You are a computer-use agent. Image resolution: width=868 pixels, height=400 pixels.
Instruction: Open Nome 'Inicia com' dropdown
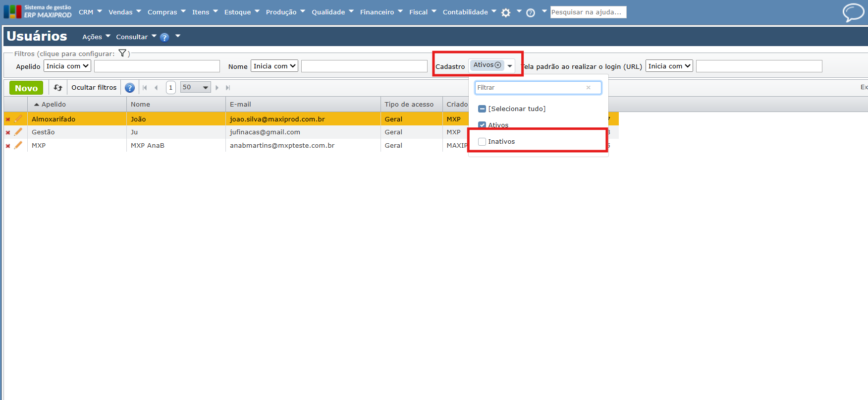point(274,66)
